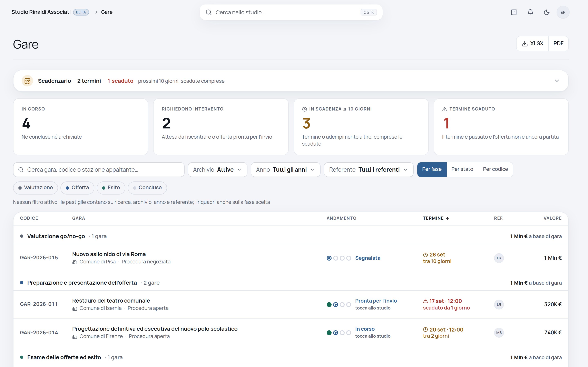
Task: Click the LR referent avatar for GAR-2026-015
Action: 499,258
